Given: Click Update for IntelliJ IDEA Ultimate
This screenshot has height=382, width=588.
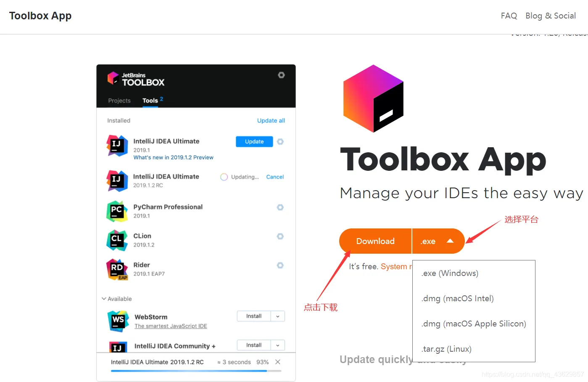Looking at the screenshot, I should [254, 142].
